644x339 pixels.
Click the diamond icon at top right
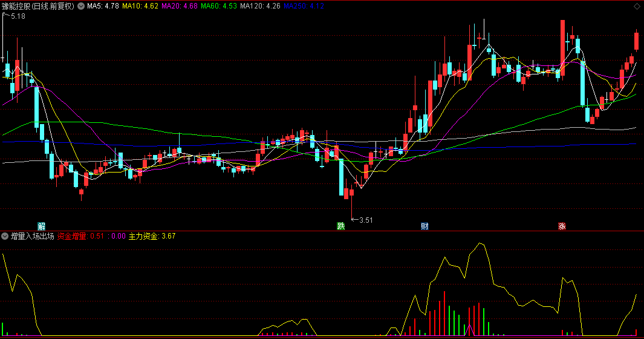click(637, 7)
